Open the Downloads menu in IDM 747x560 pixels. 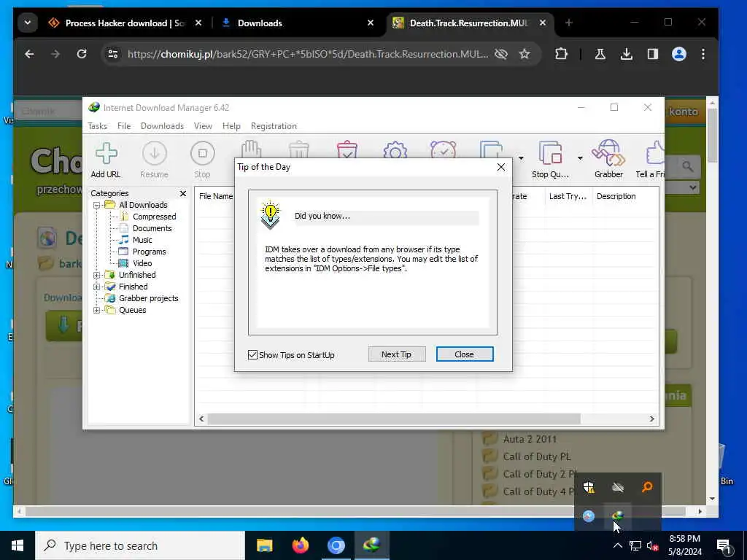click(162, 126)
